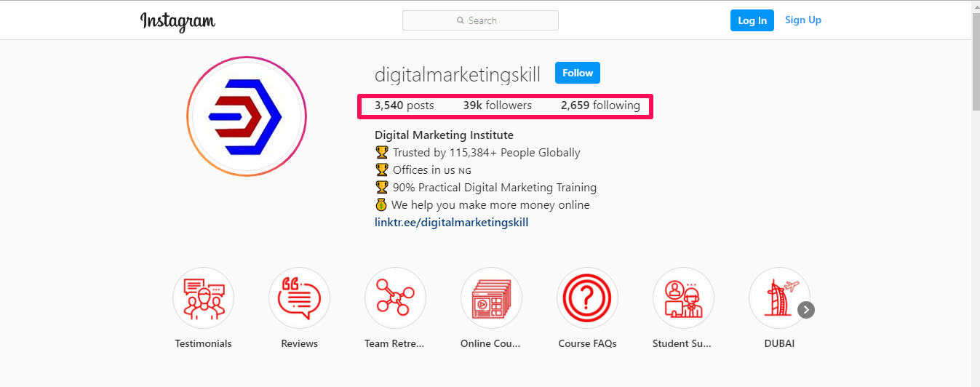The image size is (980, 387).
Task: Follow digitalmarketingskill with the Follow button
Action: click(578, 73)
